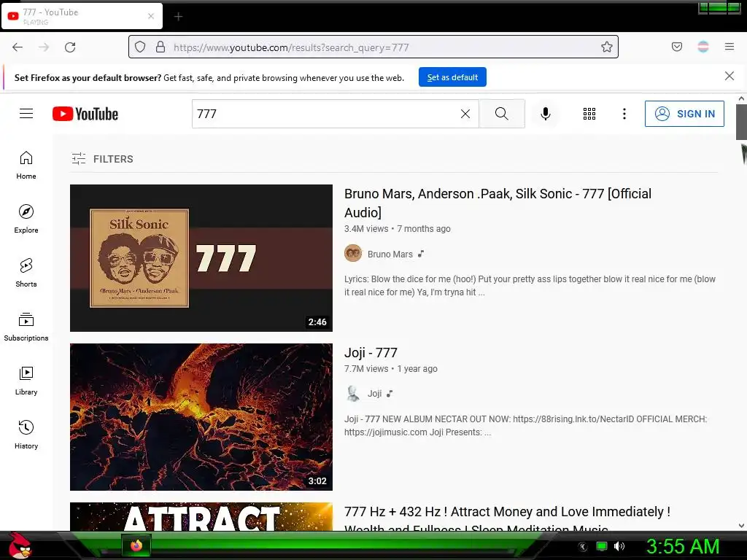Visit the Joji channel name link
The image size is (747, 560).
pyautogui.click(x=374, y=394)
